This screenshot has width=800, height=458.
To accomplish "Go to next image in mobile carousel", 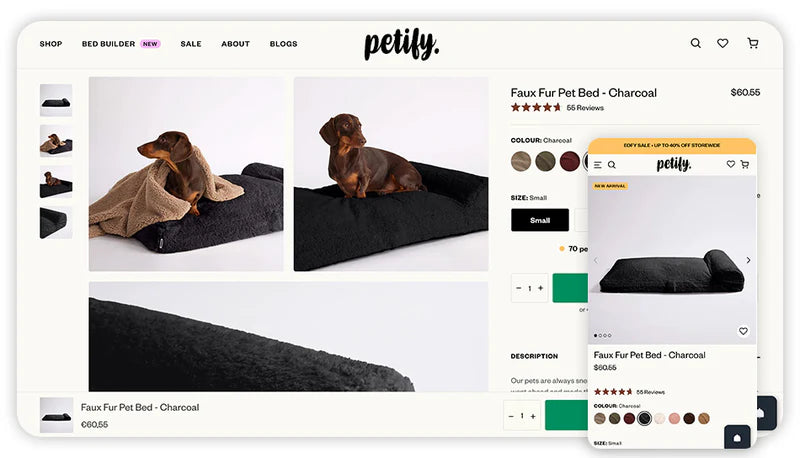I will click(748, 260).
